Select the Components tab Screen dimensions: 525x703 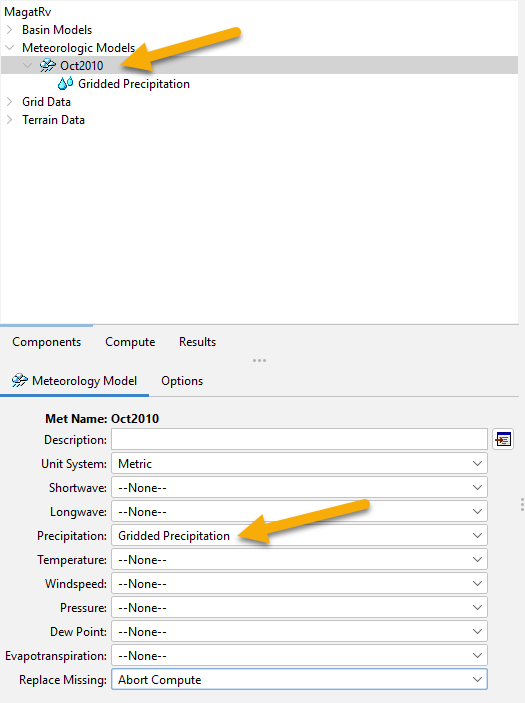(x=47, y=342)
